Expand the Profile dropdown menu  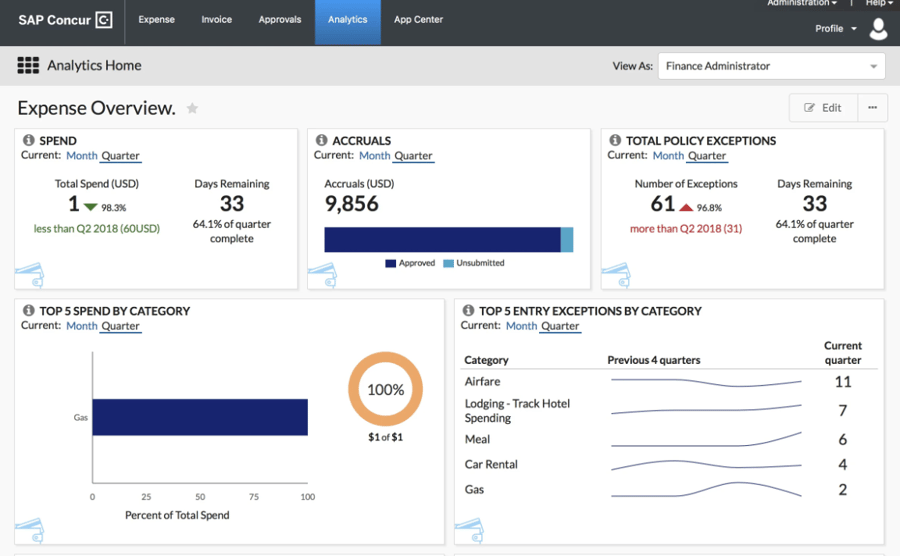tap(836, 29)
